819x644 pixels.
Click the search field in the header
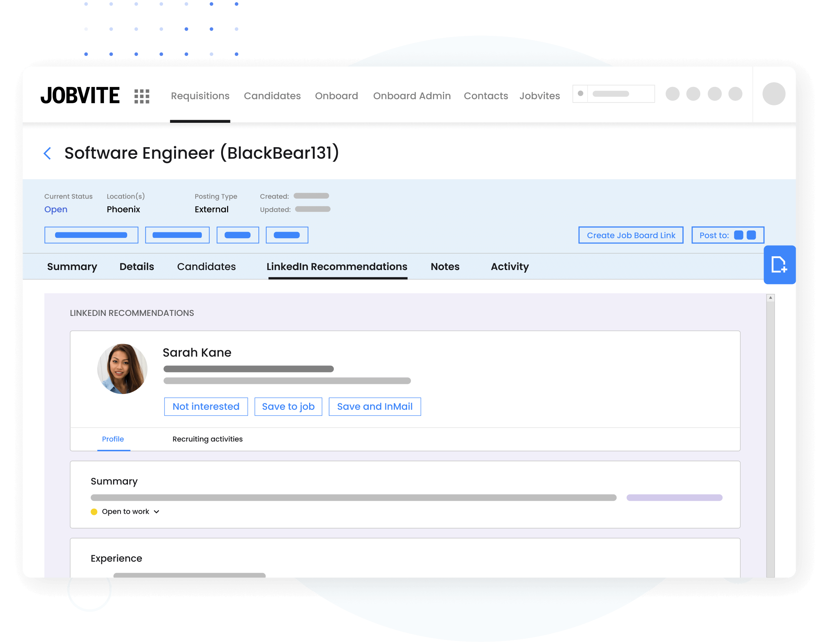pyautogui.click(x=618, y=94)
